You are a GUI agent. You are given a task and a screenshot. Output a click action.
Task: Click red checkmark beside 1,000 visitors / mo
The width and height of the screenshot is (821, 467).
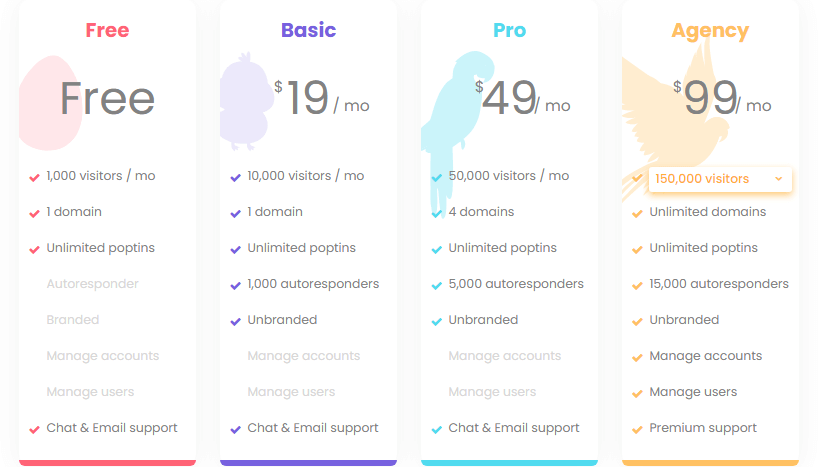pos(35,178)
